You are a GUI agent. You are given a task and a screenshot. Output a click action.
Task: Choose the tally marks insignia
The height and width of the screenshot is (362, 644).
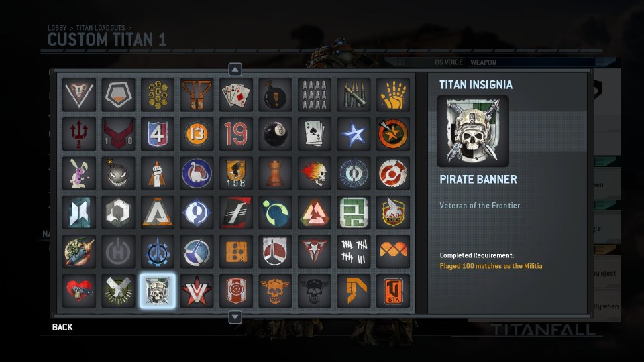click(x=354, y=251)
